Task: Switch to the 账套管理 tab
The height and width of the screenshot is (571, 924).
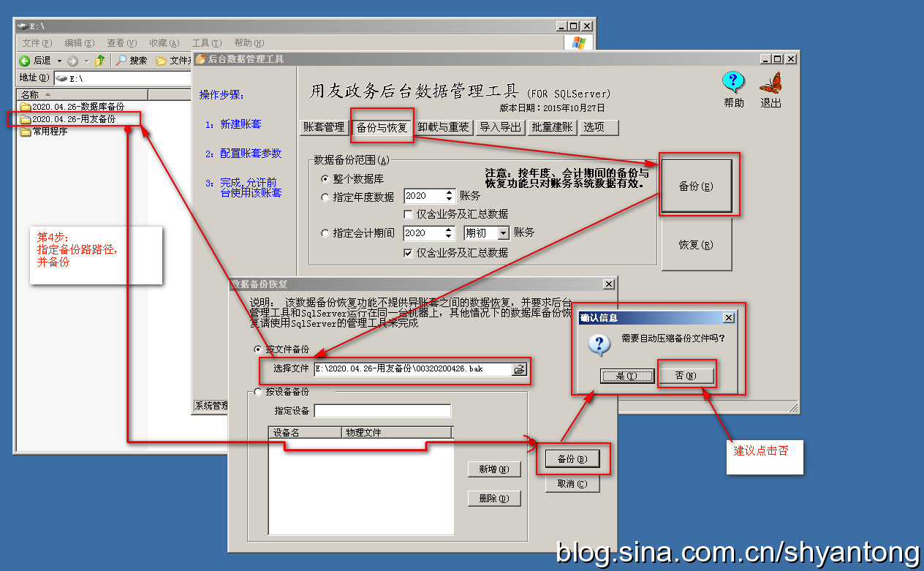Action: point(324,127)
